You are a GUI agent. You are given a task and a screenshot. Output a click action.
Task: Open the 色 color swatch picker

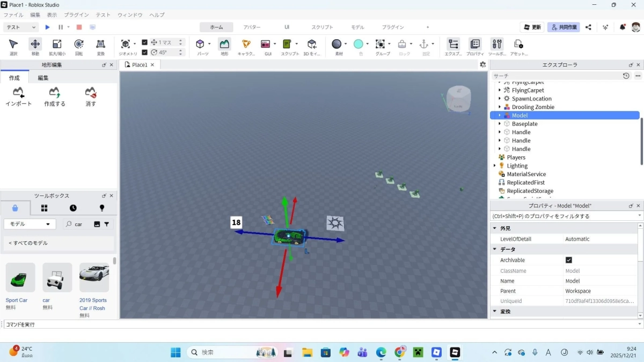tap(358, 44)
